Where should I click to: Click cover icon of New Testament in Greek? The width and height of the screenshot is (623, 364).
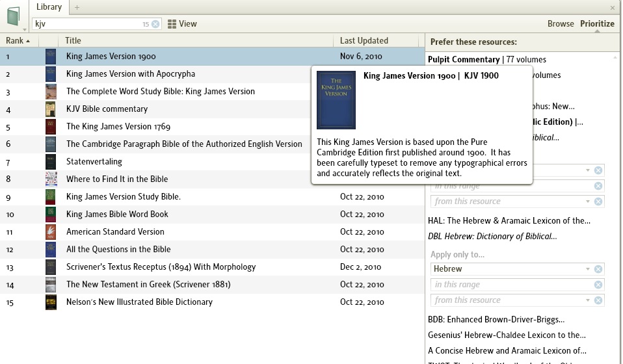coord(51,285)
